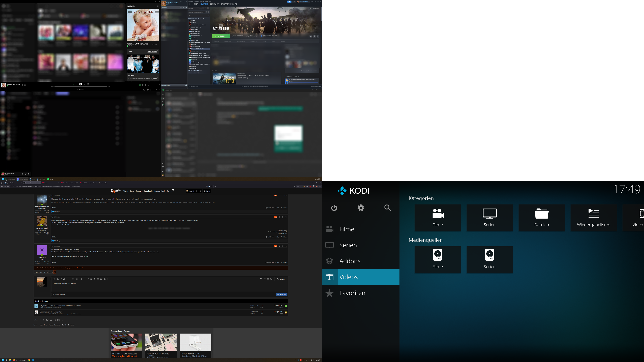
Task: Mute Discord microphone
Action: tap(22, 174)
